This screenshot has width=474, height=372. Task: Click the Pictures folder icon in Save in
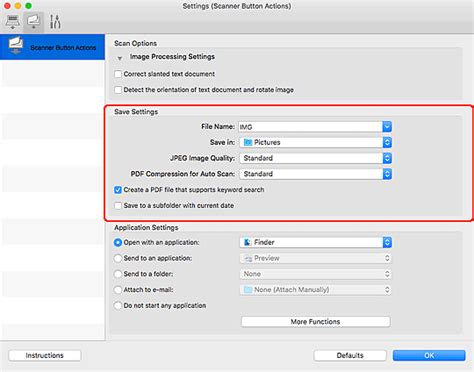coord(248,142)
